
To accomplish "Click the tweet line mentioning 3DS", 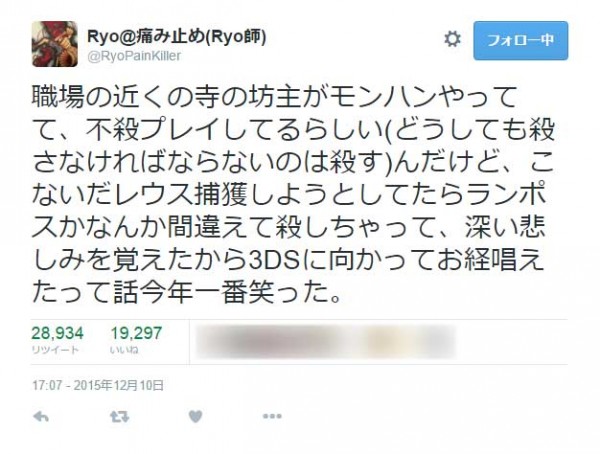I will click(x=289, y=260).
